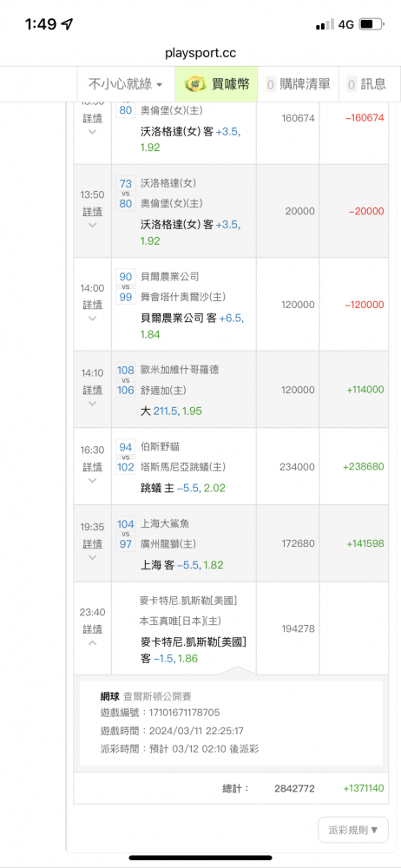This screenshot has width=401, height=868.
Task: Open the 不小心就綠 username dropdown
Action: click(126, 84)
